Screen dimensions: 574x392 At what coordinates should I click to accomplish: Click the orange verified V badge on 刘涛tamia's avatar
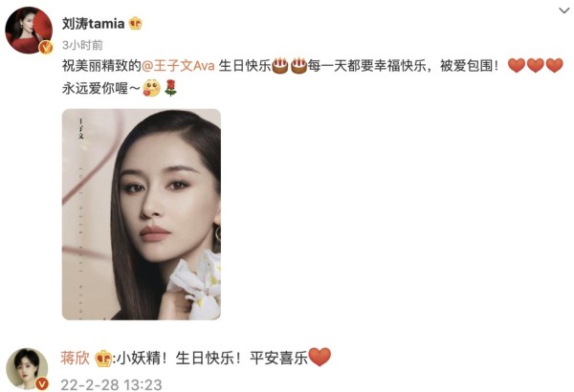pos(46,47)
